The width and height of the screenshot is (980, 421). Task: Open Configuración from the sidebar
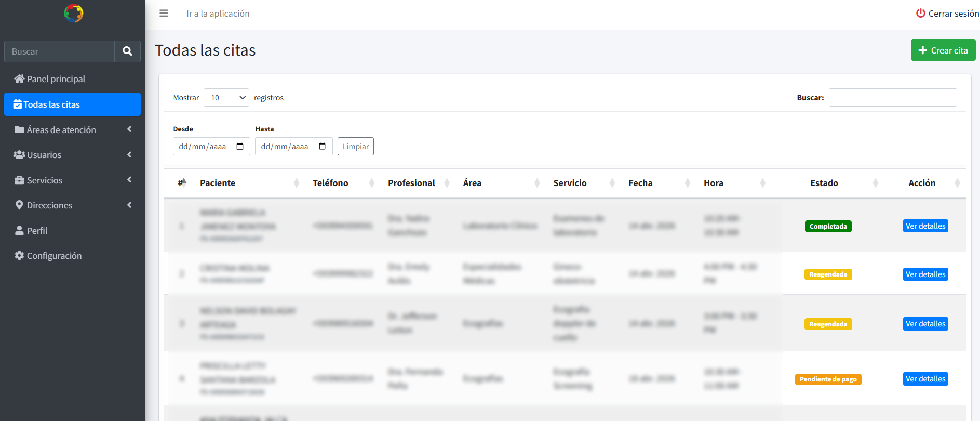54,256
